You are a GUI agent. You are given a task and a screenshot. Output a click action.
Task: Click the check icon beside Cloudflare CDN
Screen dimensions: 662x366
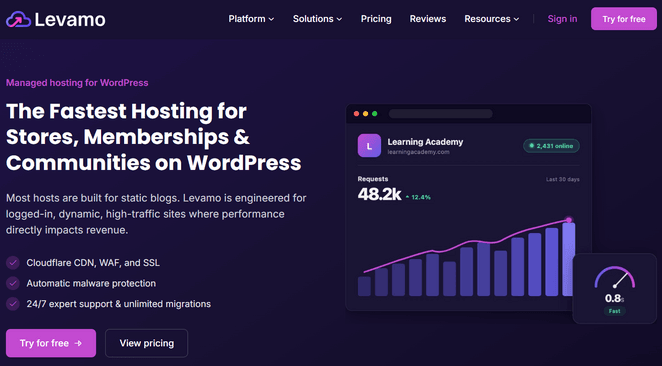point(13,263)
